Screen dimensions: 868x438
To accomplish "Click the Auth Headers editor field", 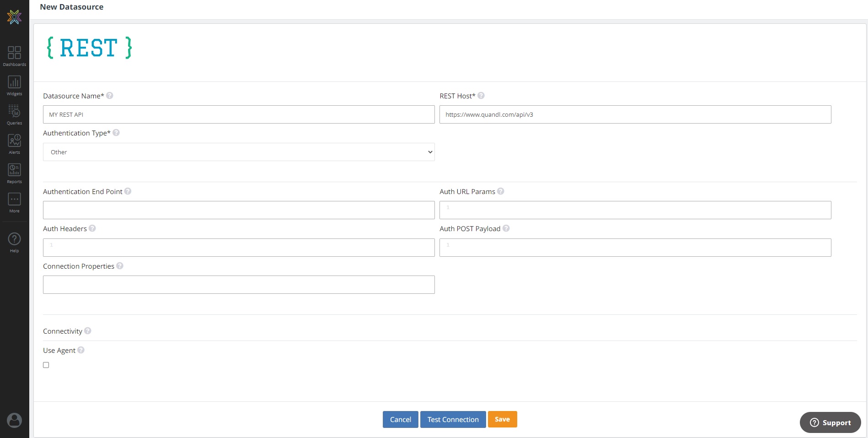I will (x=238, y=248).
